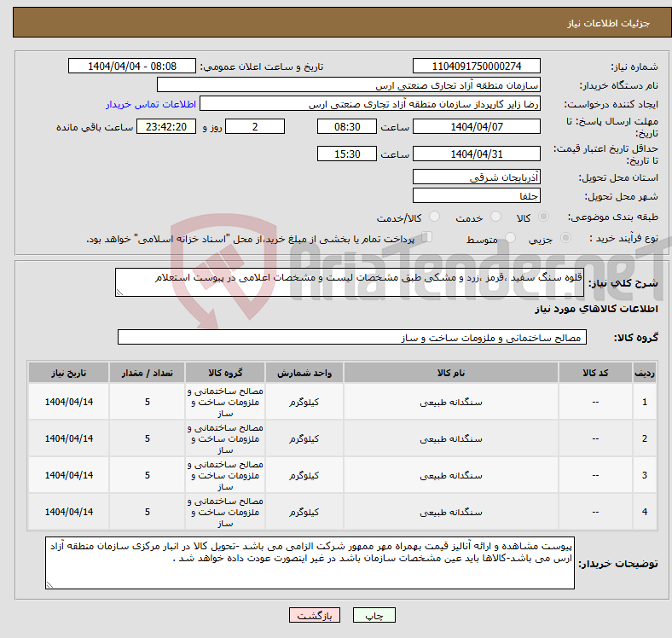Click the گروه کالا column header
Image resolution: width=672 pixels, height=638 pixels.
(225, 373)
